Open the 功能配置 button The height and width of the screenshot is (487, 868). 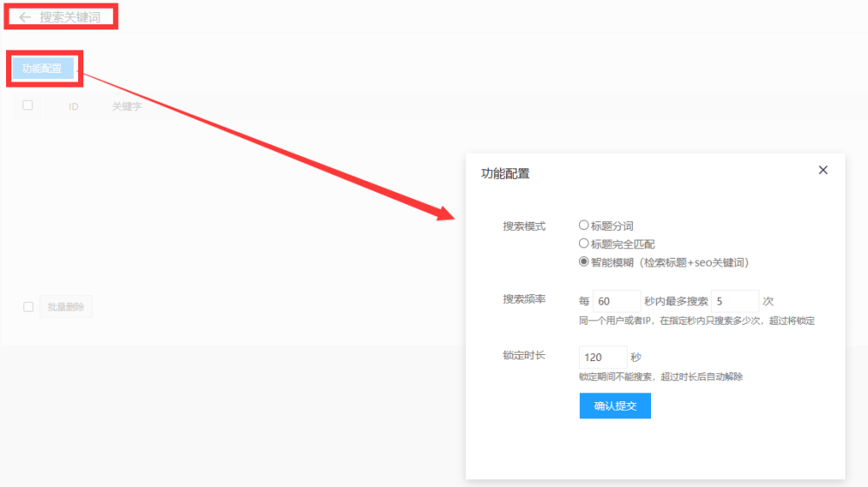43,69
